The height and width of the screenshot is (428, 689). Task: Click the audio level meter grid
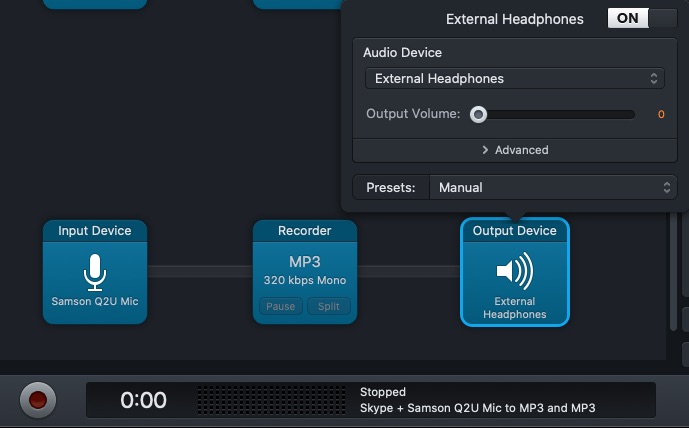pos(271,400)
